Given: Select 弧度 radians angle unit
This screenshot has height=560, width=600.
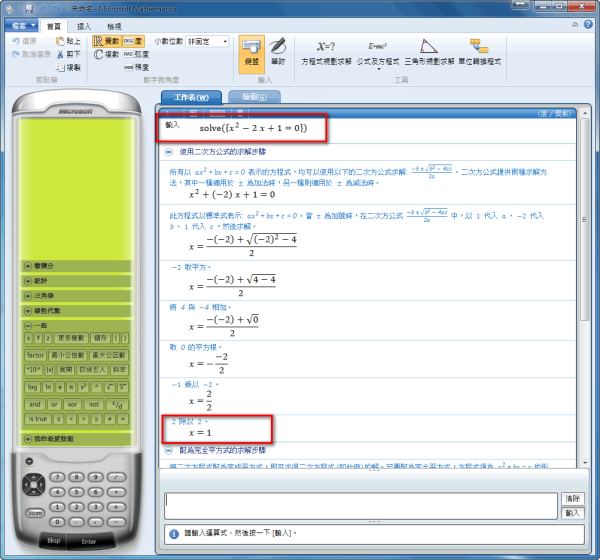Looking at the screenshot, I should (136, 54).
